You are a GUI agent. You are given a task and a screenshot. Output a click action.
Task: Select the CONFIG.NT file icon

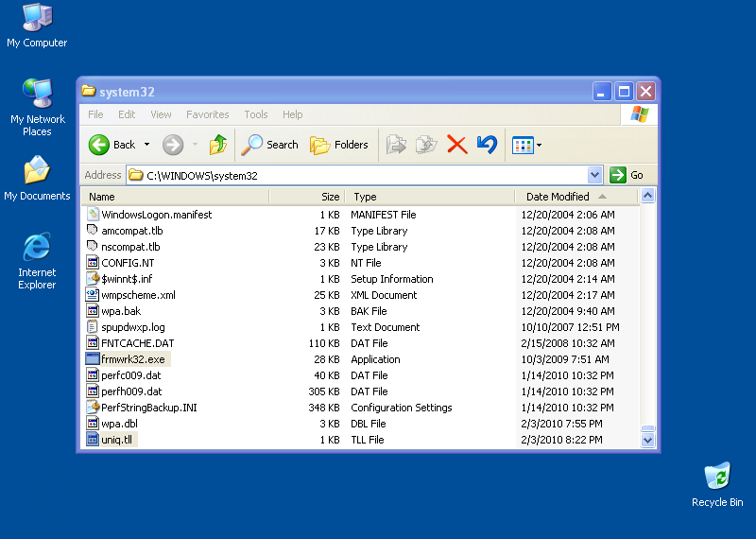tap(93, 263)
